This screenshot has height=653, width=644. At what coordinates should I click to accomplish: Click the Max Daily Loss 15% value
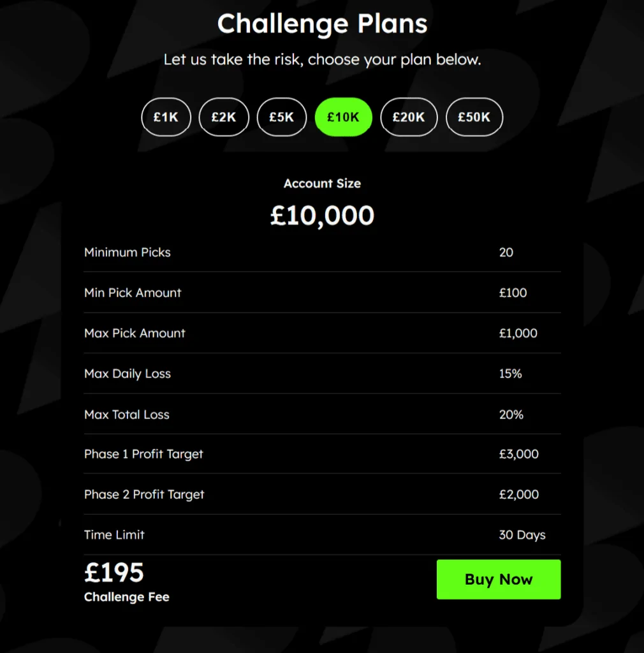click(x=511, y=374)
